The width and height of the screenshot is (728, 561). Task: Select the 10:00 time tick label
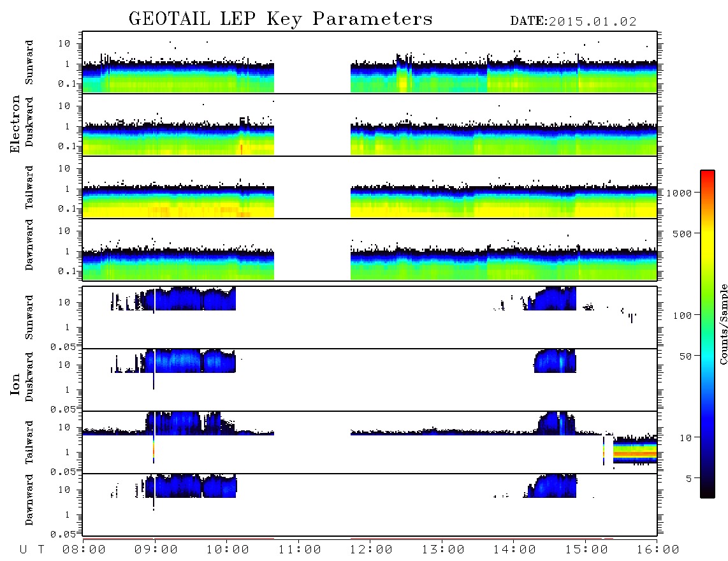[x=228, y=550]
